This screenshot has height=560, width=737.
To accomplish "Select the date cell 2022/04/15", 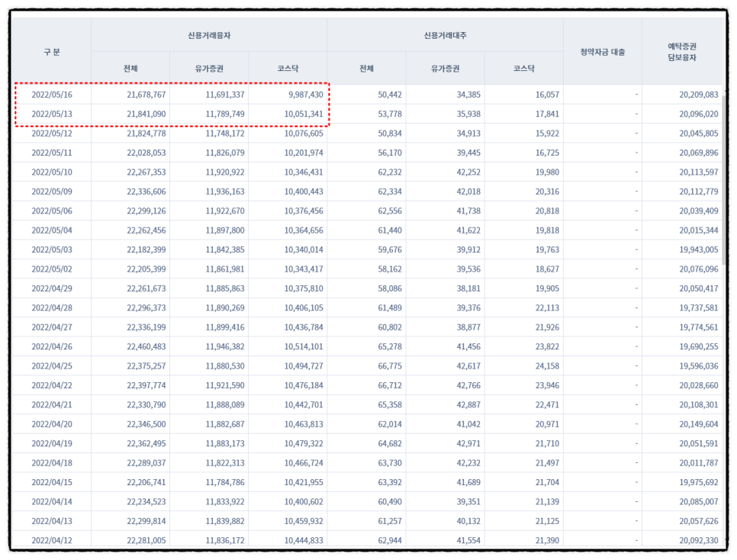I will (52, 482).
